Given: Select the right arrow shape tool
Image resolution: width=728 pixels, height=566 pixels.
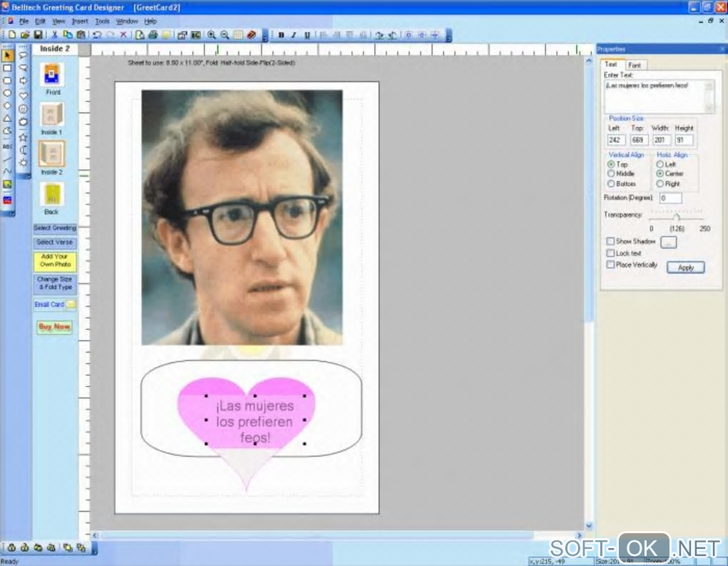Looking at the screenshot, I should 24,81.
